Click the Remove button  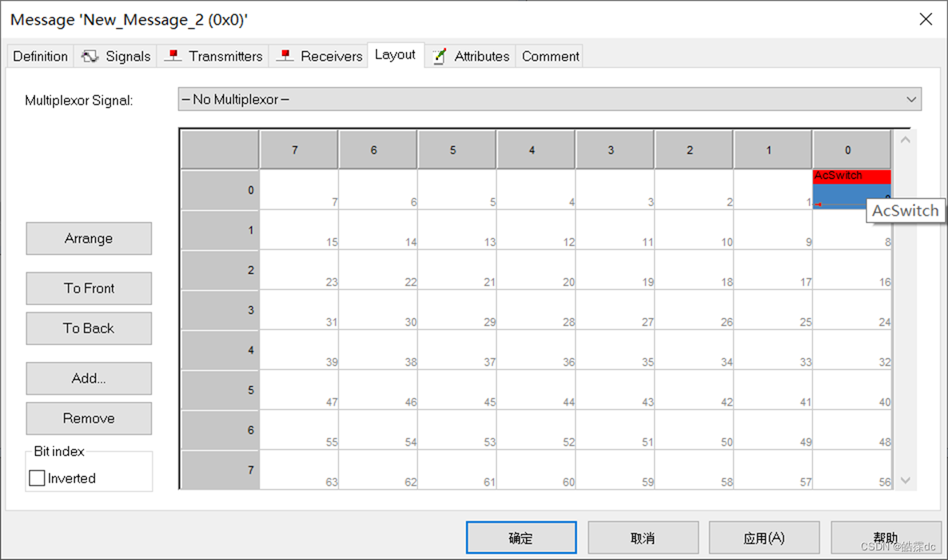pos(89,419)
